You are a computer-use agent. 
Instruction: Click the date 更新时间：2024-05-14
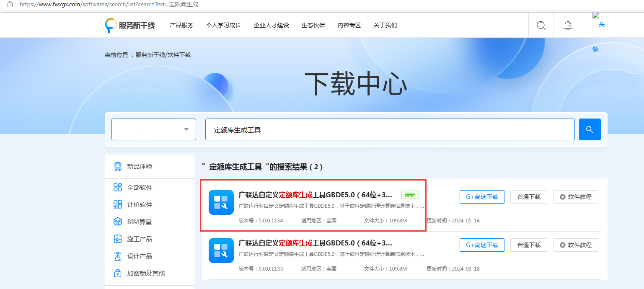(453, 220)
